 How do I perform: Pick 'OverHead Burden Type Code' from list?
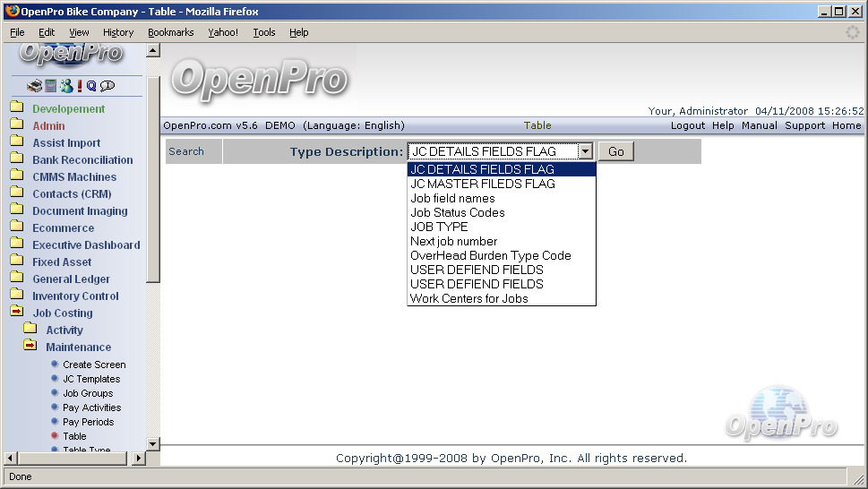[490, 255]
